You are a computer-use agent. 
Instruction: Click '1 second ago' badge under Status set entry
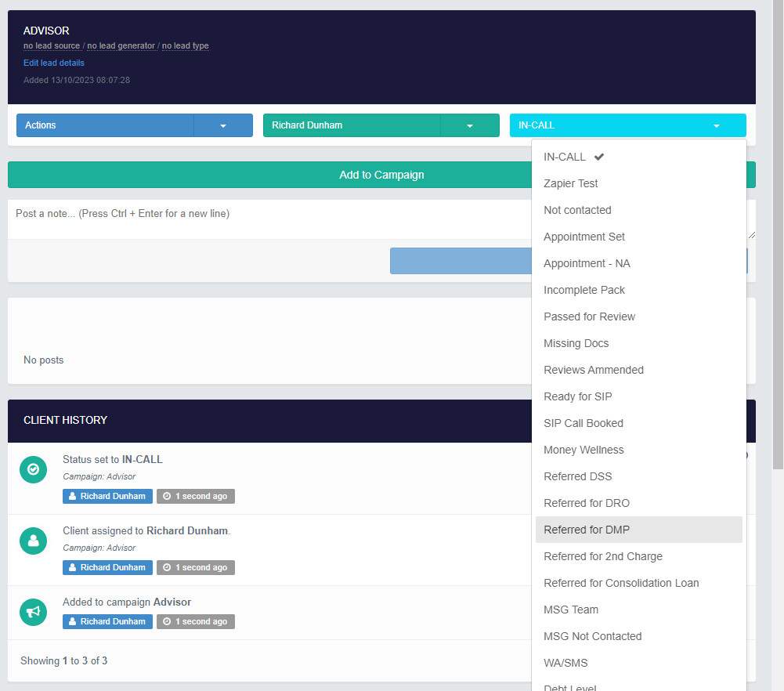[x=196, y=496]
